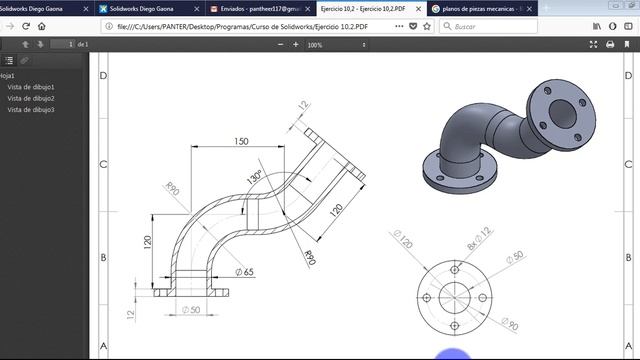Click the Ø120 flange dimension
The height and width of the screenshot is (360, 640).
[403, 239]
